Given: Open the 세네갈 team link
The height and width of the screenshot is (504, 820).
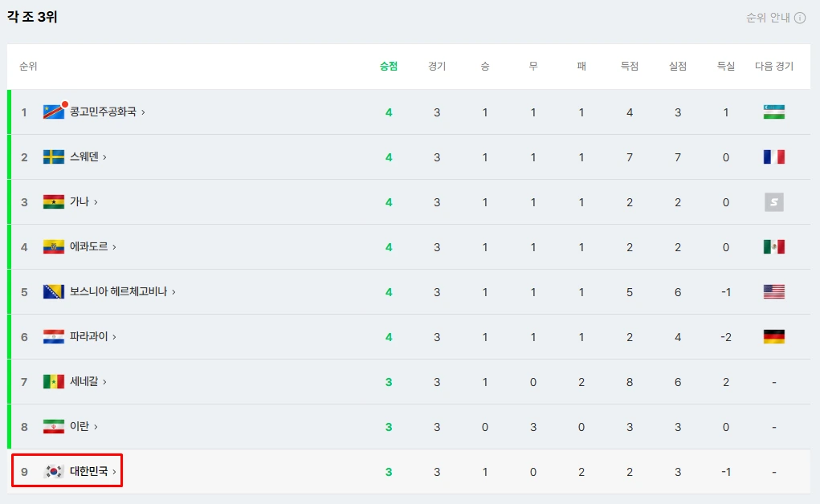Looking at the screenshot, I should (84, 382).
